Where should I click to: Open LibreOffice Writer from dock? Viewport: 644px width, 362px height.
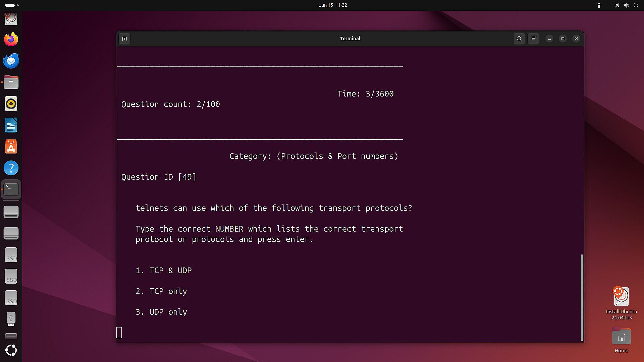pyautogui.click(x=11, y=125)
